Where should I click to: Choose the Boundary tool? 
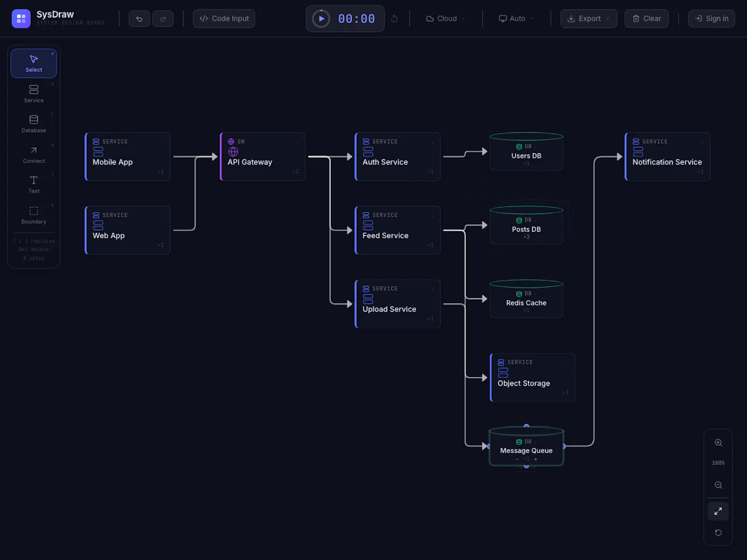click(x=34, y=215)
